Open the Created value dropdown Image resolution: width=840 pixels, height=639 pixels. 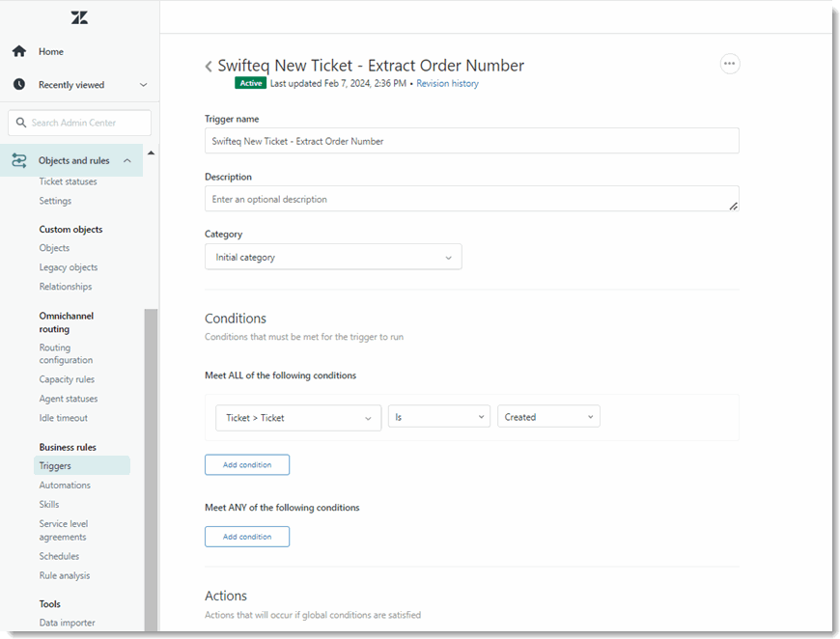(x=548, y=417)
